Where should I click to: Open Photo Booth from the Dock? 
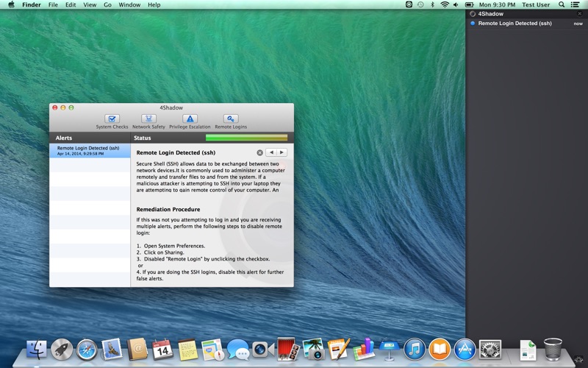coord(288,349)
